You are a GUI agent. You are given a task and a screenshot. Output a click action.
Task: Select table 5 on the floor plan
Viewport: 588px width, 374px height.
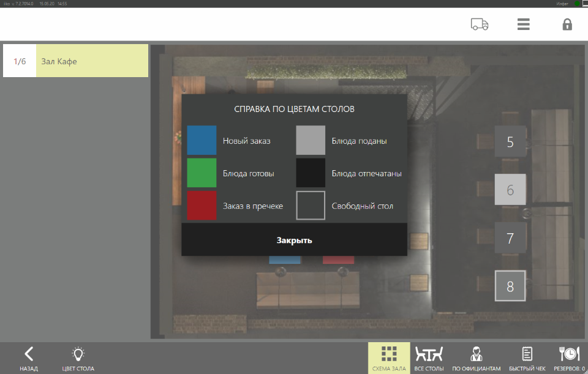click(x=510, y=141)
